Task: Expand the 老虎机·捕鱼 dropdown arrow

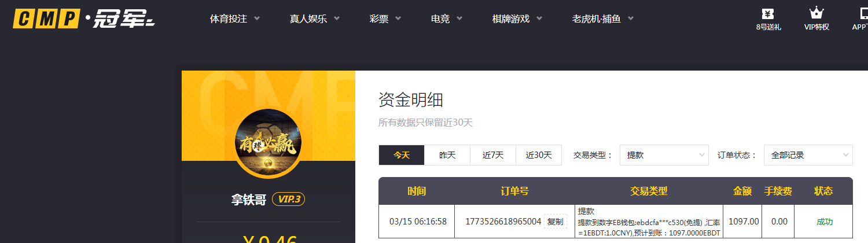Action: [x=630, y=19]
